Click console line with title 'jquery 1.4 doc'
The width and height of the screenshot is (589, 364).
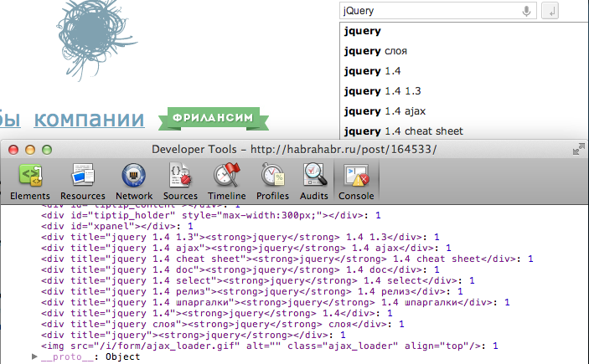pos(240,269)
